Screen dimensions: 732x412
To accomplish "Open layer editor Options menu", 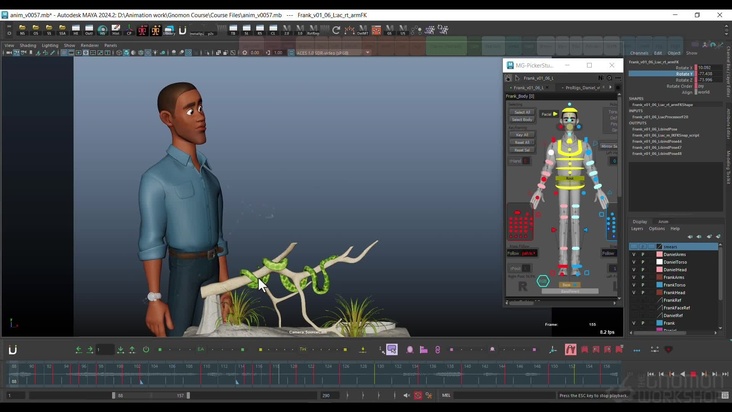I will tap(656, 229).
